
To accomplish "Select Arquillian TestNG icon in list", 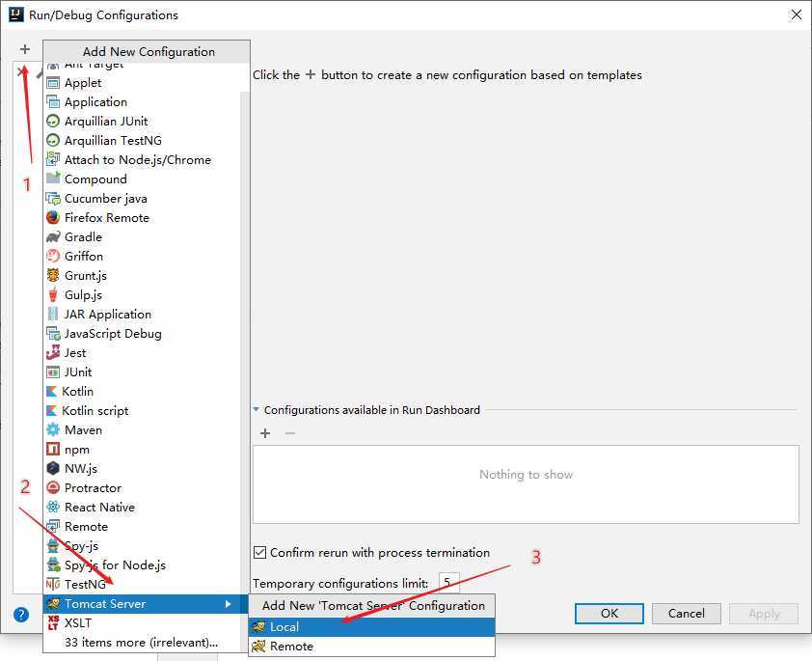I will (x=53, y=140).
